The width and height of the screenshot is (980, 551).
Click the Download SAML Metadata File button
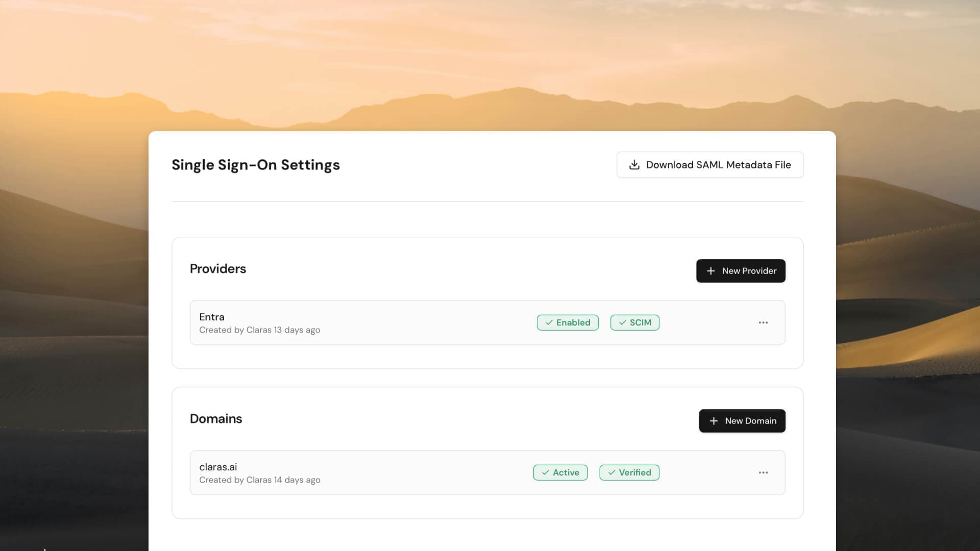[x=710, y=164]
